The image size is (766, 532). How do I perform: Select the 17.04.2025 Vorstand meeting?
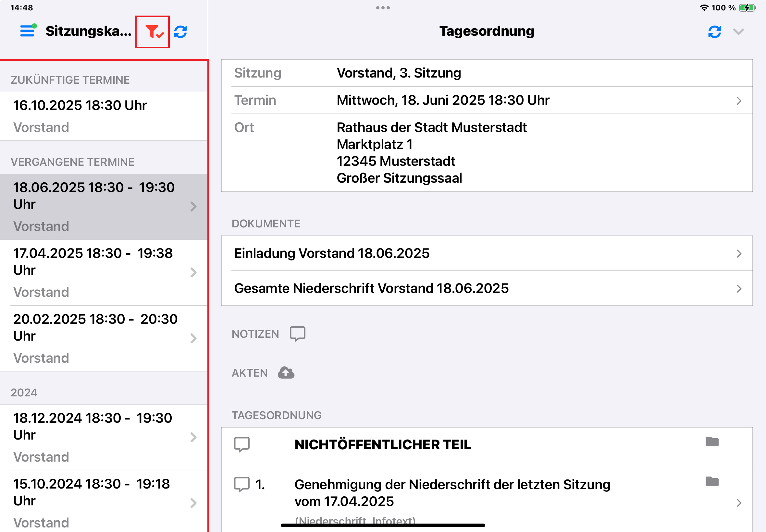[104, 272]
